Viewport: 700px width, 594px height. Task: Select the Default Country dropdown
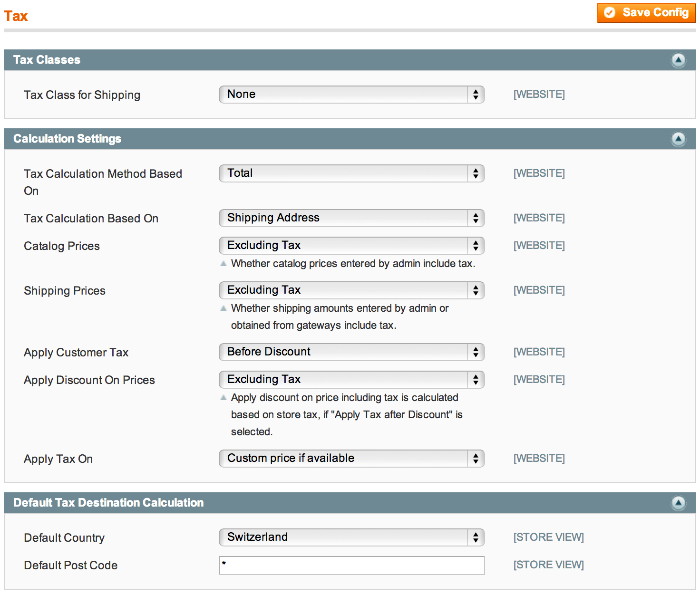pos(351,537)
